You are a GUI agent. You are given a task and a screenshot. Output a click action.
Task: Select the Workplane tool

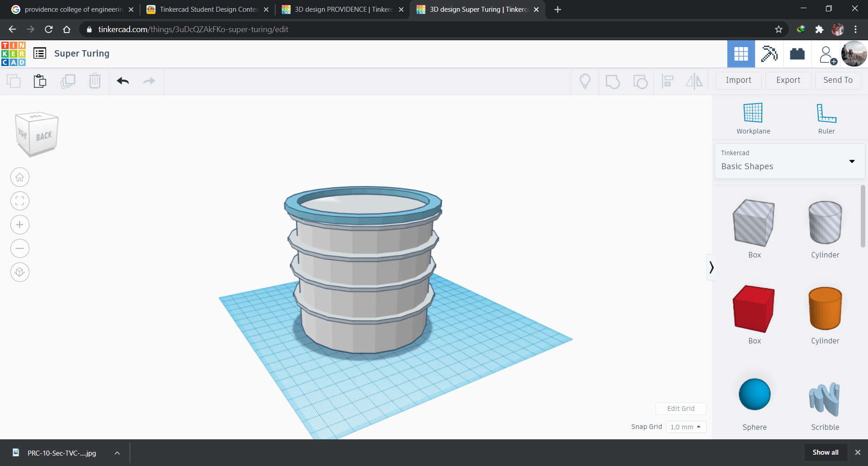coord(753,119)
